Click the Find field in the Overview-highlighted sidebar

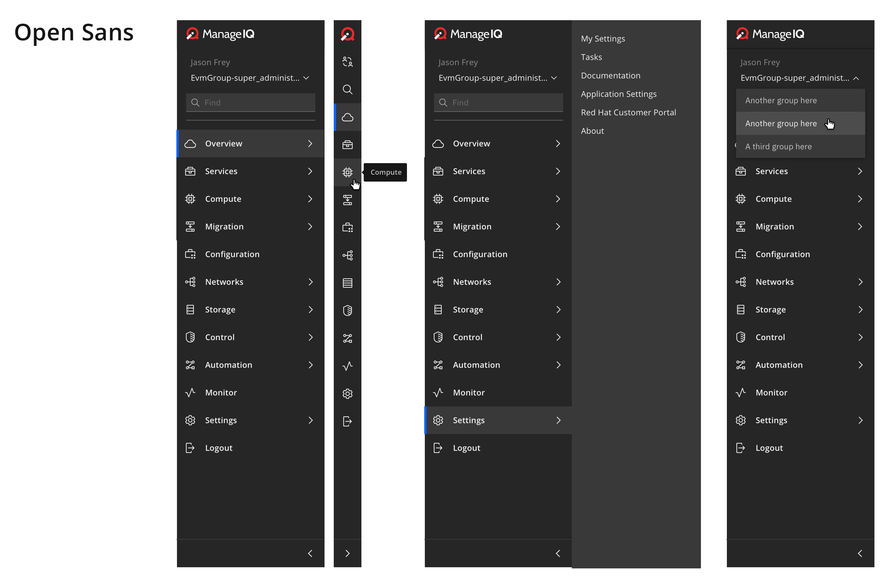tap(250, 102)
